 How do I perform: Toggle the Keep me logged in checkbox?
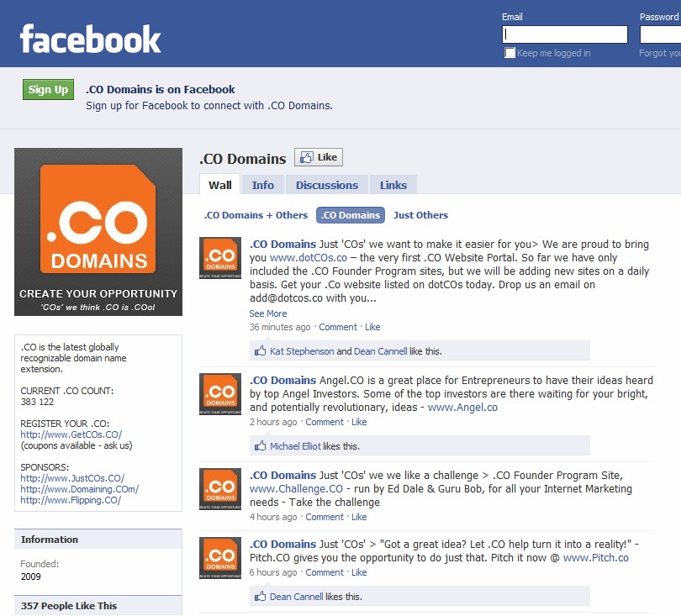[x=509, y=53]
